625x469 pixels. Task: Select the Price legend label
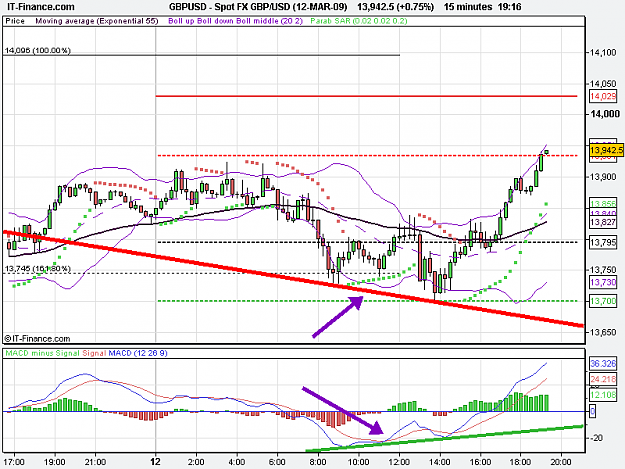click(15, 21)
